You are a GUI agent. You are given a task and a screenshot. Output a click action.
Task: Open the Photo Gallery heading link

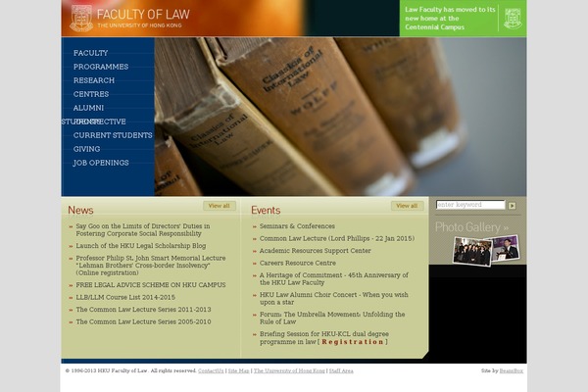click(x=471, y=227)
